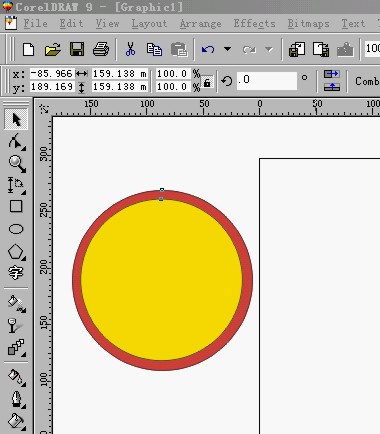This screenshot has width=380, height=434.
Task: Click the Combine button
Action: (x=367, y=81)
